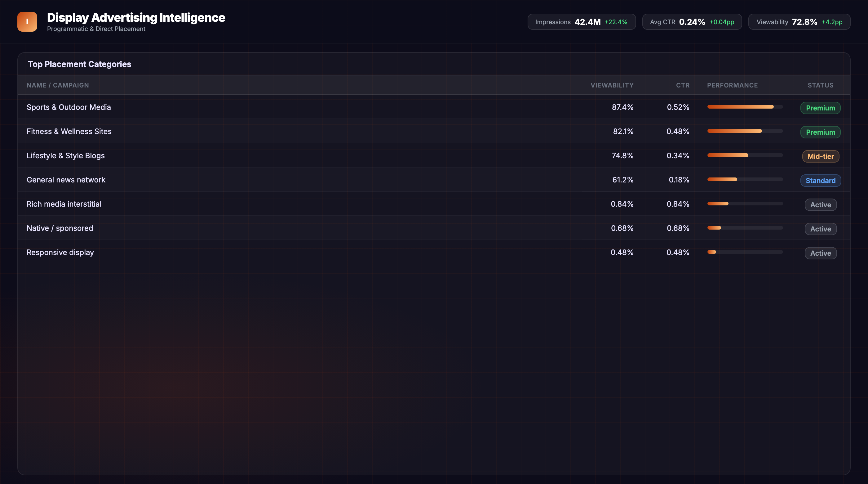Click the 74.8% viewability value

click(623, 155)
